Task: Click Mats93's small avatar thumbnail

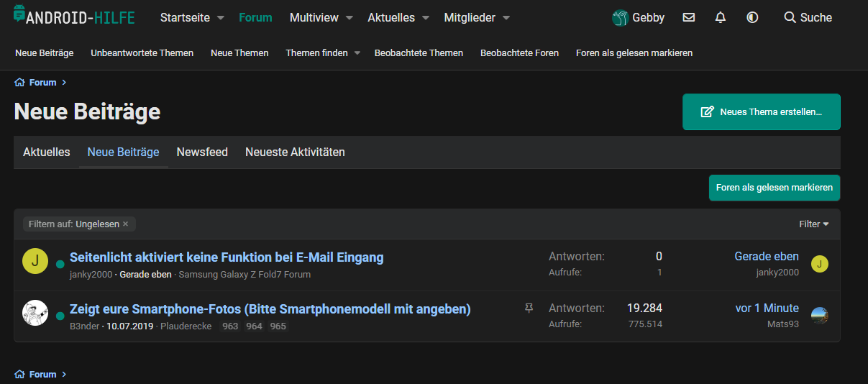Action: (820, 315)
